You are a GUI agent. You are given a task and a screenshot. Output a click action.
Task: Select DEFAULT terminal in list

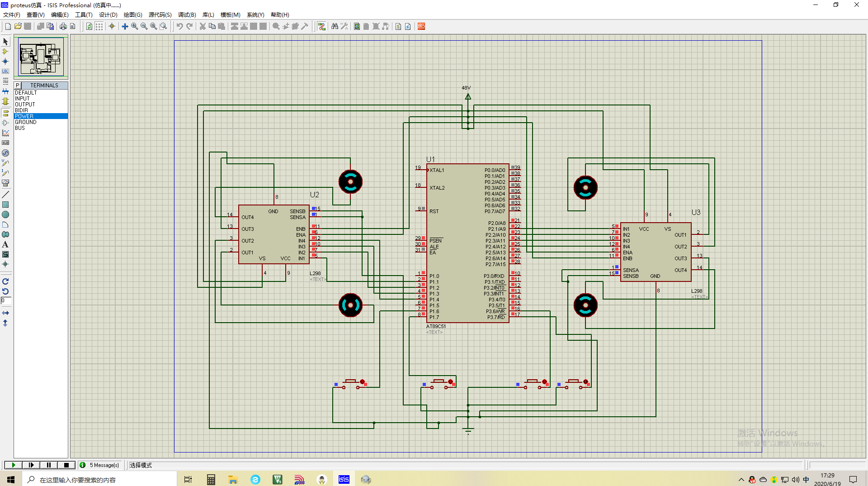(41, 93)
